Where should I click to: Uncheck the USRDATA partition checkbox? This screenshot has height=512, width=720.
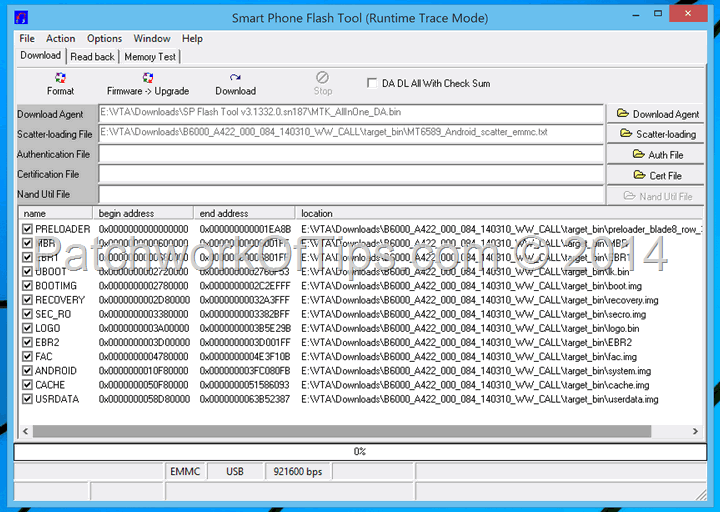27,399
